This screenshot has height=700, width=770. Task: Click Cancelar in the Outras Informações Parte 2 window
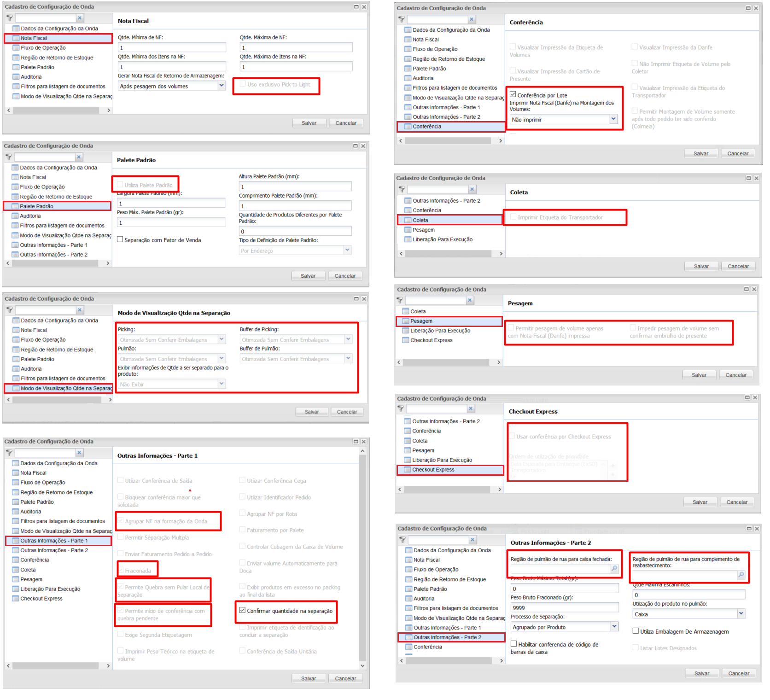click(x=739, y=673)
